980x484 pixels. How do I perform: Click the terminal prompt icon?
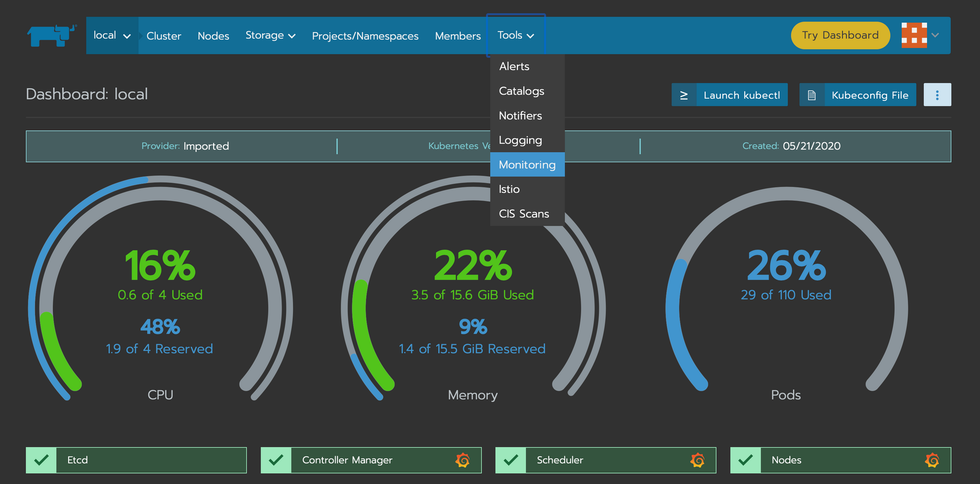684,95
